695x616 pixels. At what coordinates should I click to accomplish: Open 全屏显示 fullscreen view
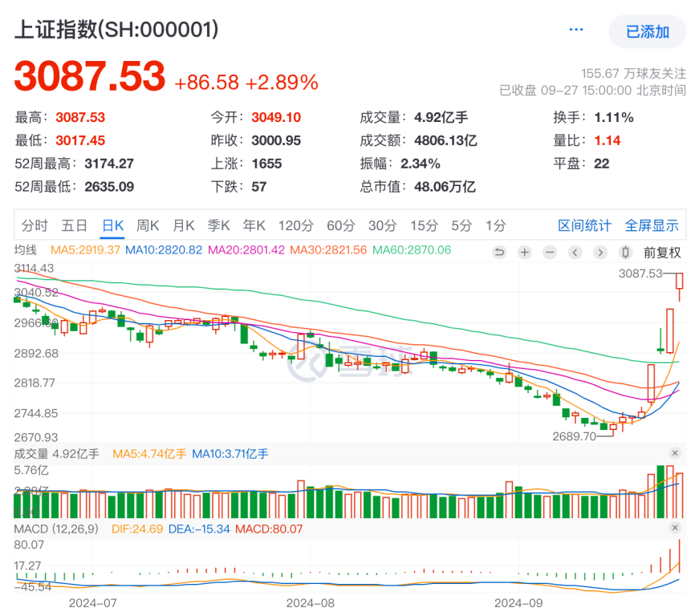click(652, 225)
